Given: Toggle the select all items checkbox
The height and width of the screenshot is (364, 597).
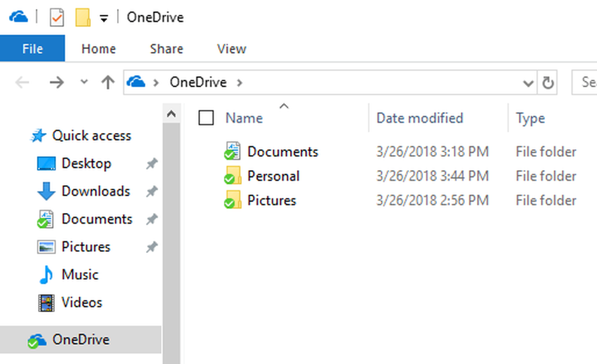Looking at the screenshot, I should pyautogui.click(x=206, y=118).
